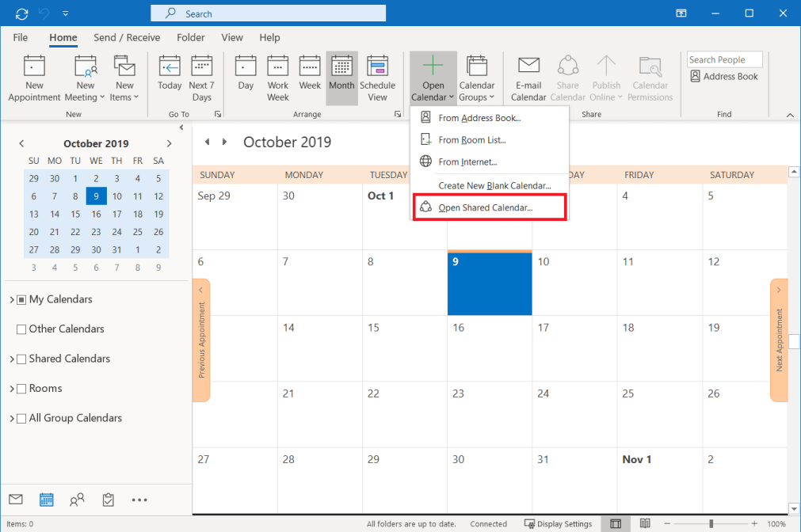
Task: Adjust the zoom slider in status bar
Action: pos(711,524)
